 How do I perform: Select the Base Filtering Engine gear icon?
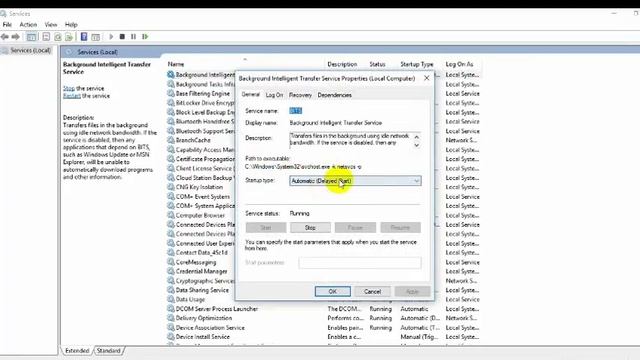[x=171, y=93]
